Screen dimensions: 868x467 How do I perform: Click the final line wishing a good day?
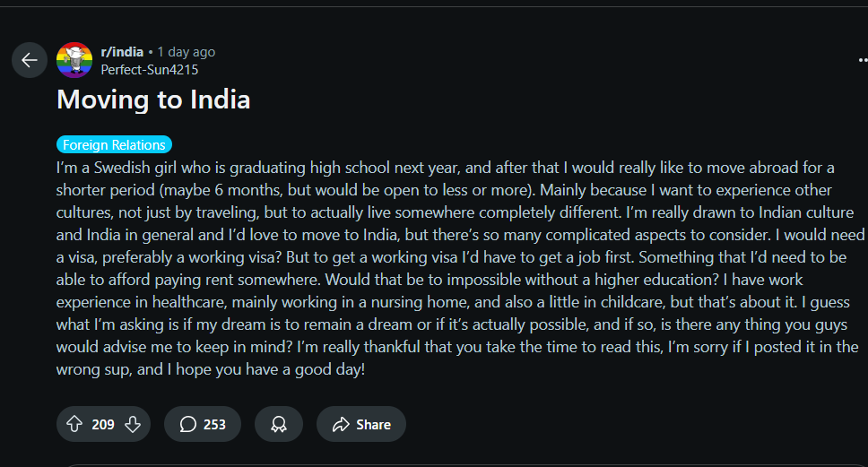211,369
